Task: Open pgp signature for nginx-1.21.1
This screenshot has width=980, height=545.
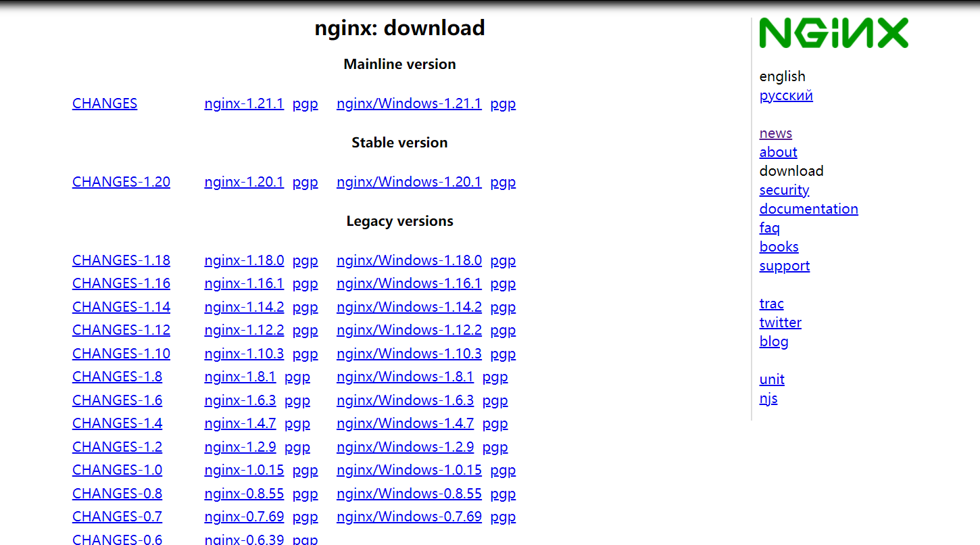Action: 305,104
